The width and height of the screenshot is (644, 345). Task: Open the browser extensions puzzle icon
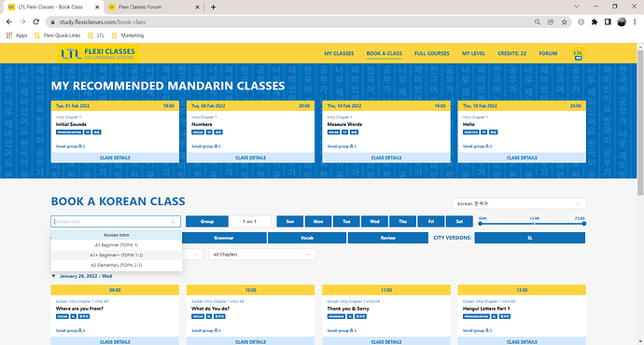pyautogui.click(x=595, y=22)
